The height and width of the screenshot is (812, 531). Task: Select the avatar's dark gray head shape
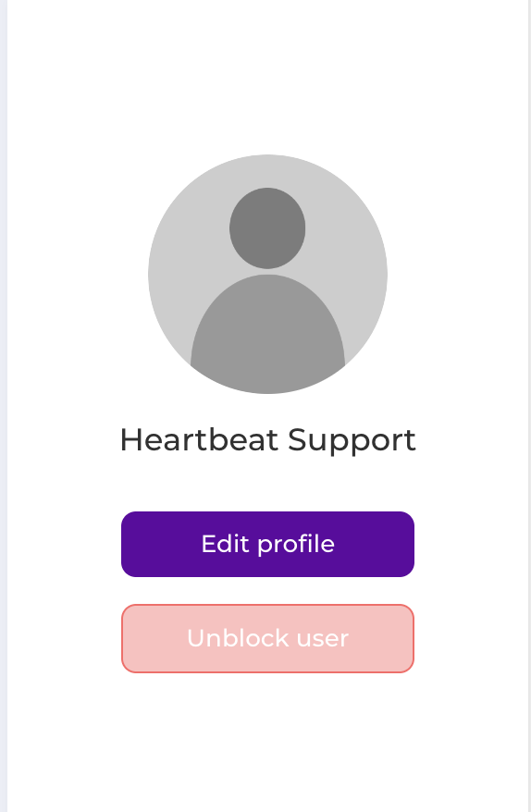tap(267, 228)
